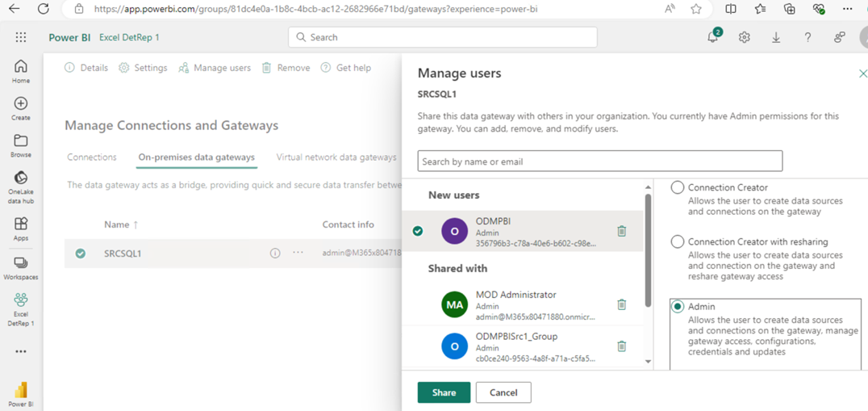Delete the ODMPBI new user
Viewport: 868px width, 411px height.
pyautogui.click(x=622, y=231)
